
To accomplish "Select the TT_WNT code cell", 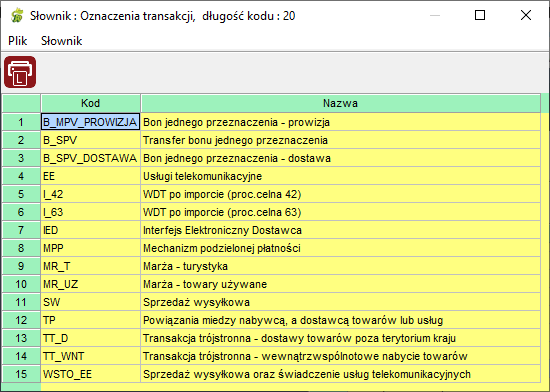I will pos(90,356).
